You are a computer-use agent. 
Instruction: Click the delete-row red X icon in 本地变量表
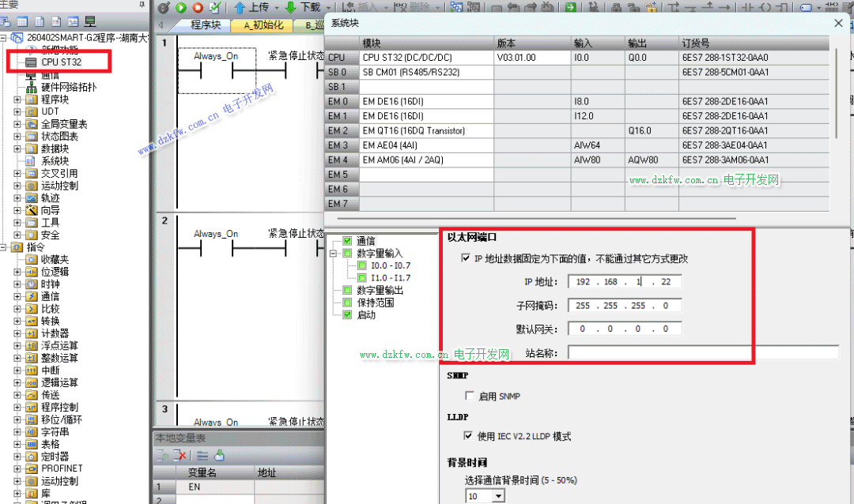point(179,456)
